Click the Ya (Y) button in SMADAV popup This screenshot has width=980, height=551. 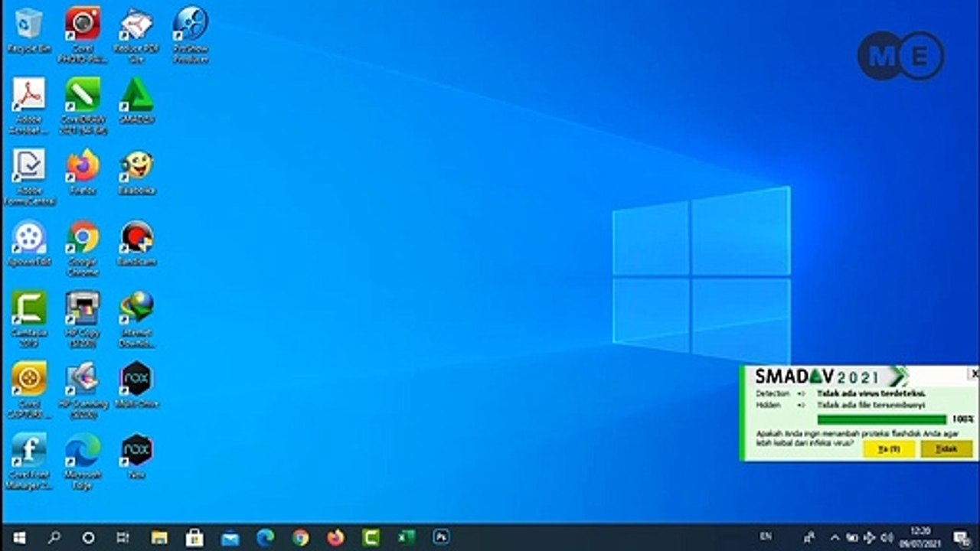tap(889, 449)
